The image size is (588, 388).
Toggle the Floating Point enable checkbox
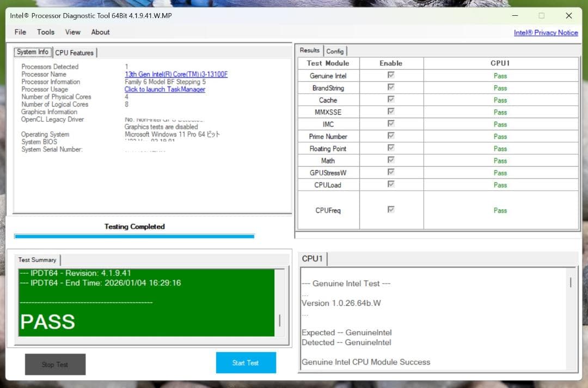(391, 148)
